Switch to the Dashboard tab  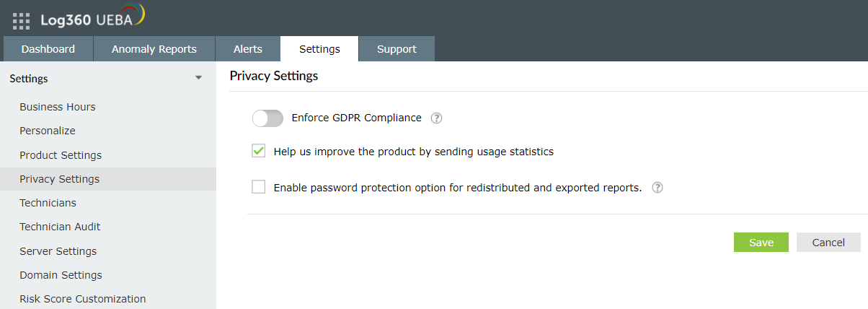pos(48,49)
